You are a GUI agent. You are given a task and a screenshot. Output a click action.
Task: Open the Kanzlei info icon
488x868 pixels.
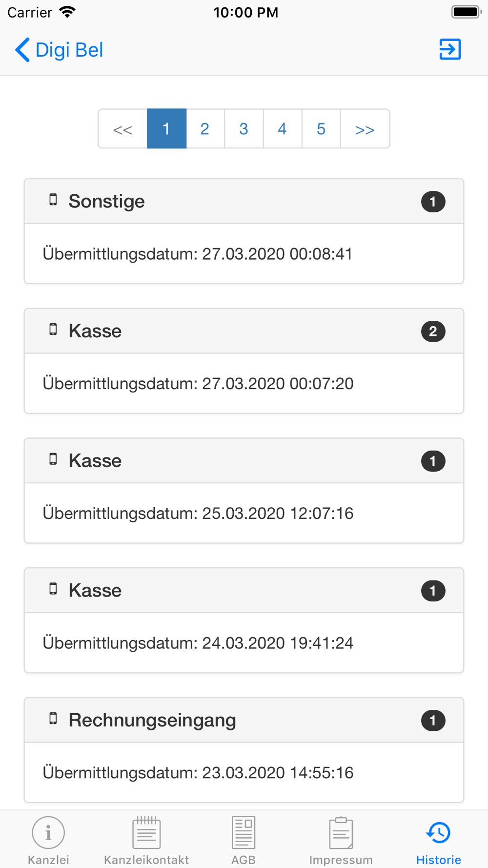48,832
